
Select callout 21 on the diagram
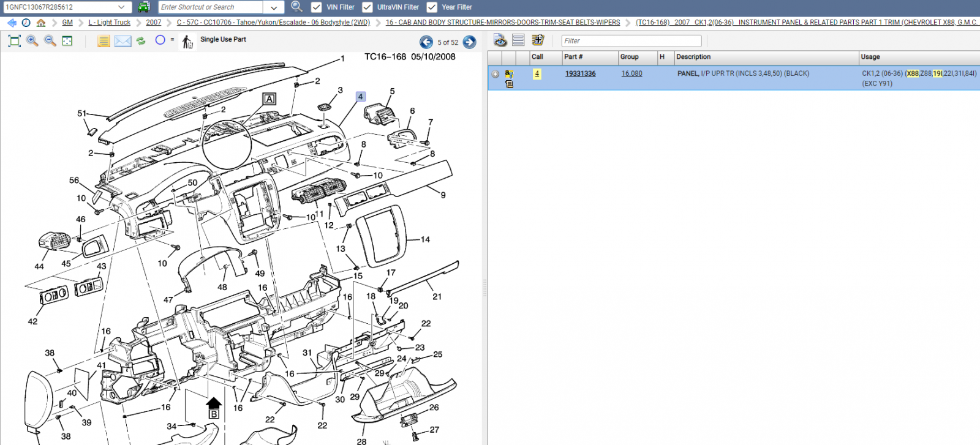437,297
